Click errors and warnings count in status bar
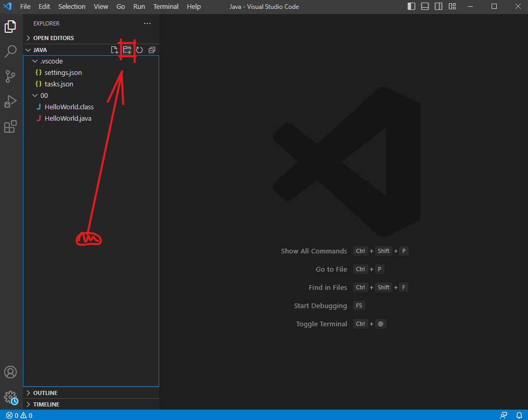This screenshot has height=420, width=528. [x=19, y=415]
